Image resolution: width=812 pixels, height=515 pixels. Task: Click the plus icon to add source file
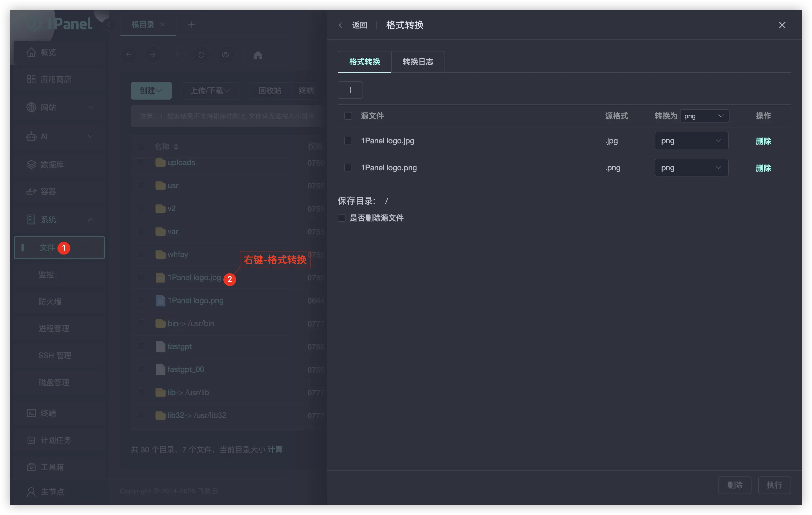350,90
